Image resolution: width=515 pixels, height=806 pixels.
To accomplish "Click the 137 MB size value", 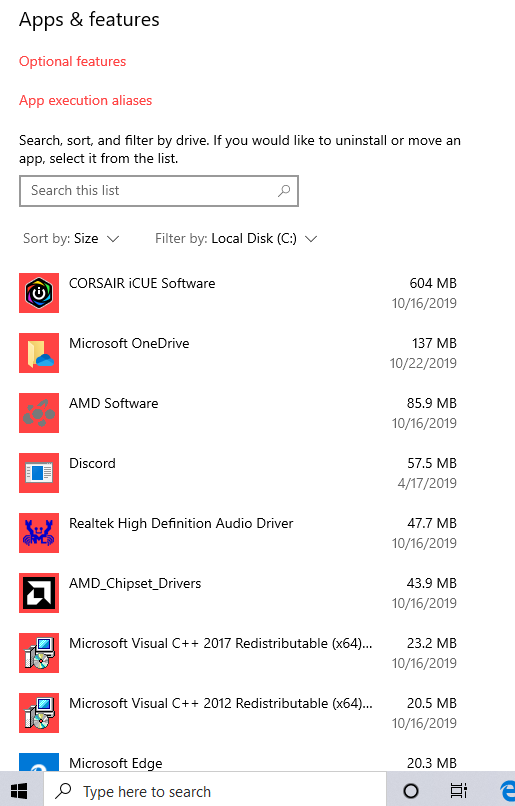I will [434, 343].
